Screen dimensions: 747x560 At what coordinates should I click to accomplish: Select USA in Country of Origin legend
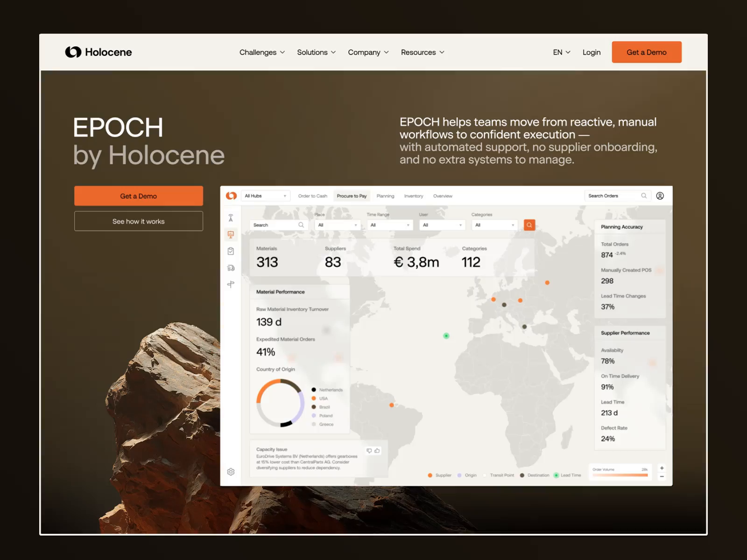click(x=320, y=399)
